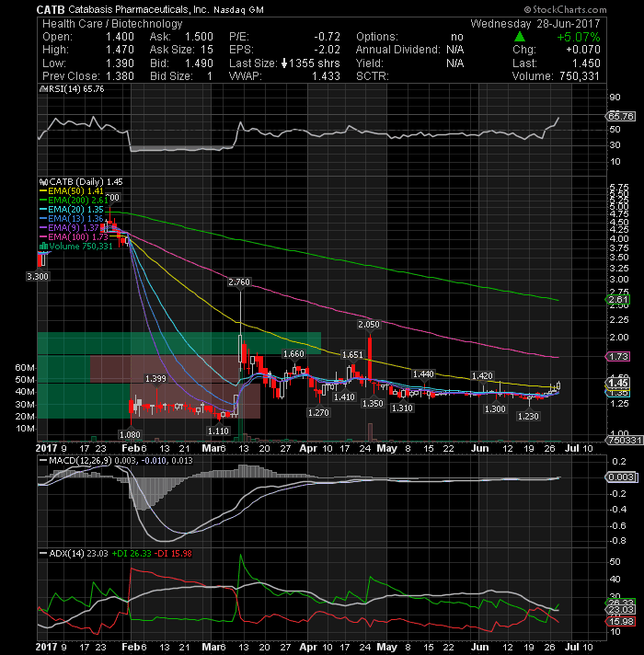Click the EMA(13) 1.36 legend entry
The height and width of the screenshot is (655, 644).
click(71, 218)
